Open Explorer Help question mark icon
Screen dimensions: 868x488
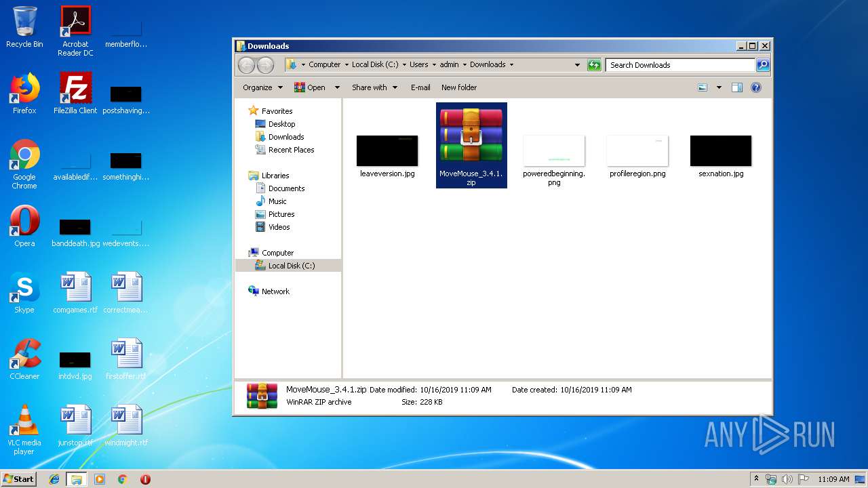(x=756, y=87)
